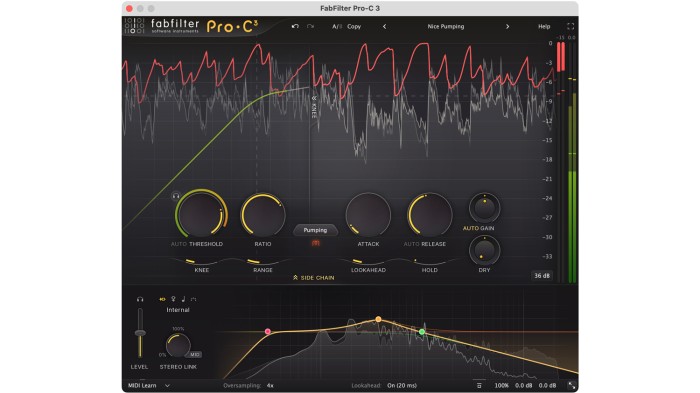Viewport: 700px width, 393px height.
Task: Click the Knee slider
Action: (x=201, y=261)
